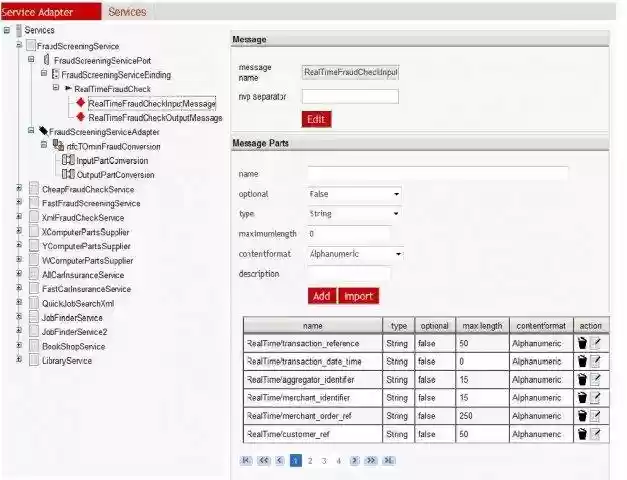Click the Add button

[x=322, y=296]
